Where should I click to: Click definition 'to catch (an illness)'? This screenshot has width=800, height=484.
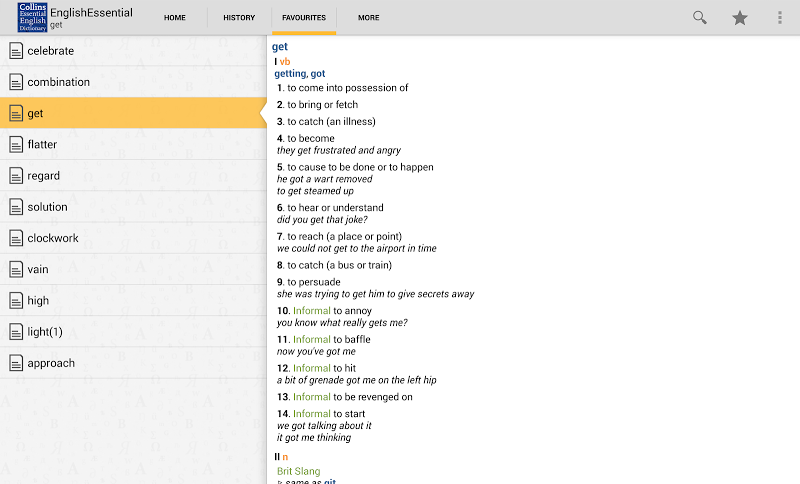[331, 121]
